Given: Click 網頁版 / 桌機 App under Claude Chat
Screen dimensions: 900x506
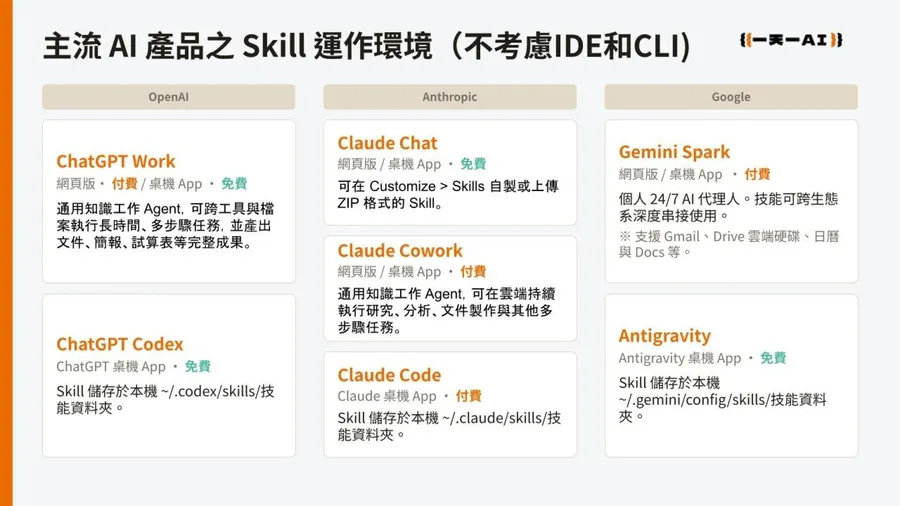Looking at the screenshot, I should (x=389, y=164).
